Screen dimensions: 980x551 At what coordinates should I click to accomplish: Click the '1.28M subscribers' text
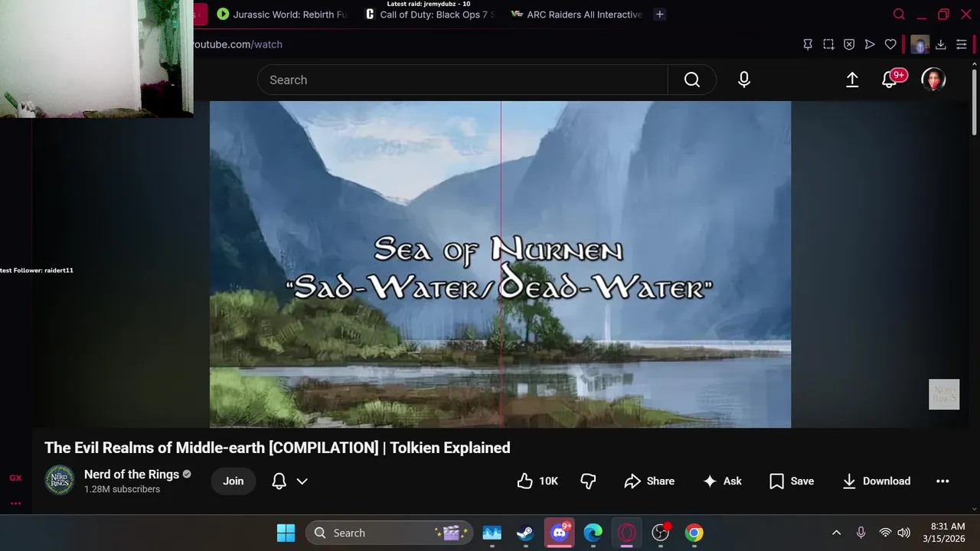click(x=122, y=489)
